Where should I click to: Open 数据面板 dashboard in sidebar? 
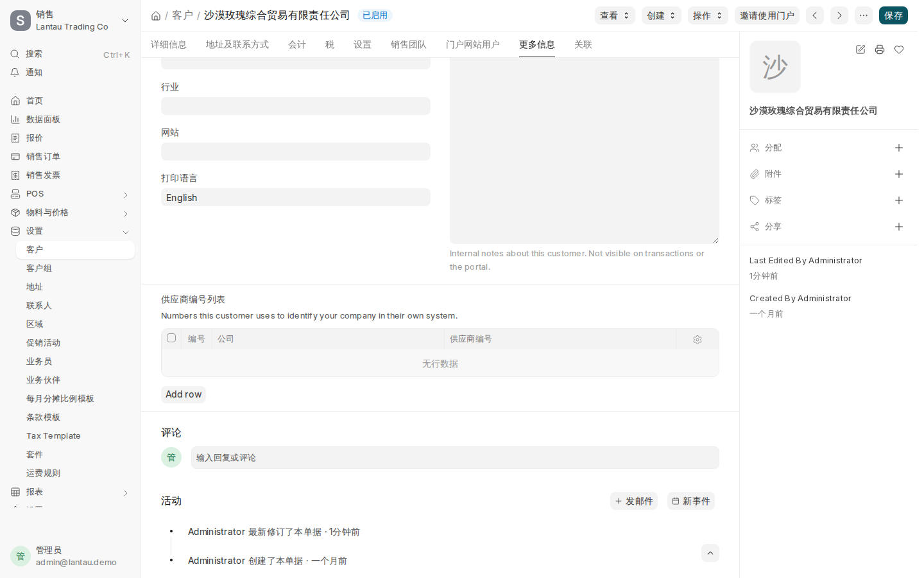coord(71,119)
